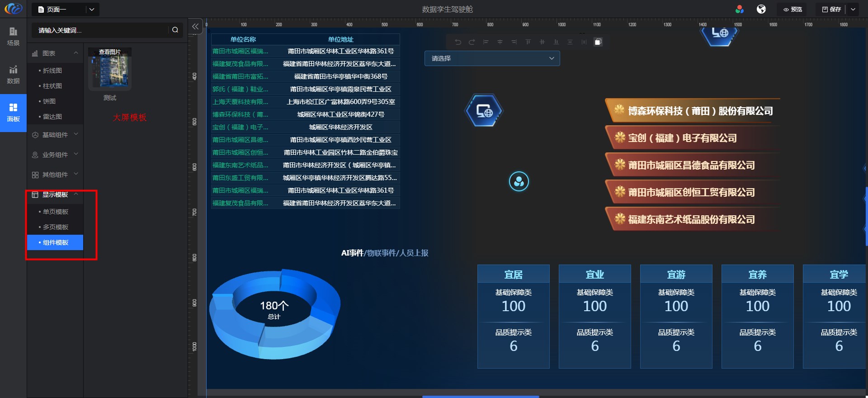Click the search magnifier icon

(x=175, y=30)
